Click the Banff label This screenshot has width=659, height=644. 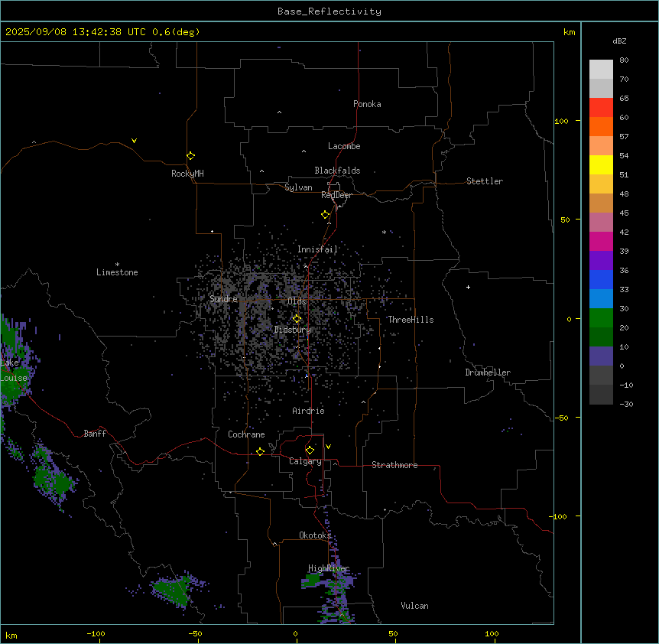95,434
